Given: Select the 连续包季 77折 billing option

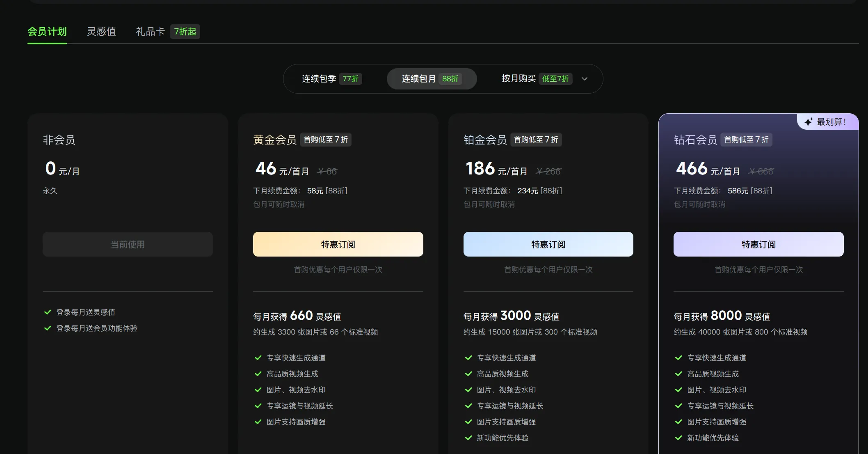Looking at the screenshot, I should point(332,79).
